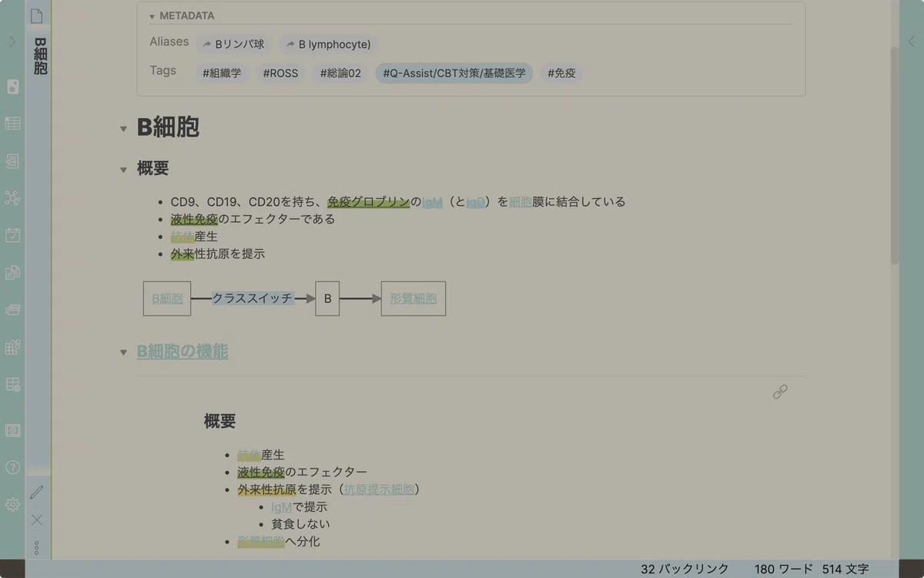Click the cards ribbon icon

tap(12, 310)
